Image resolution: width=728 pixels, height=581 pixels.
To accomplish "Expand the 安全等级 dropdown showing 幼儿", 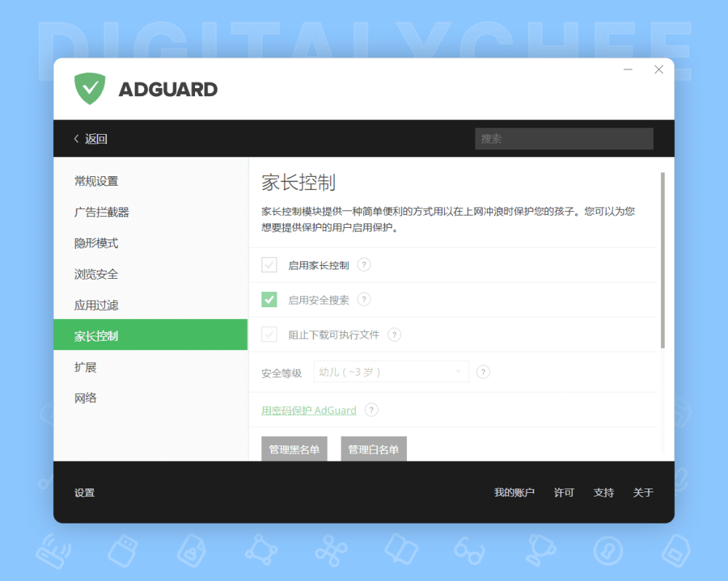I will (x=391, y=372).
